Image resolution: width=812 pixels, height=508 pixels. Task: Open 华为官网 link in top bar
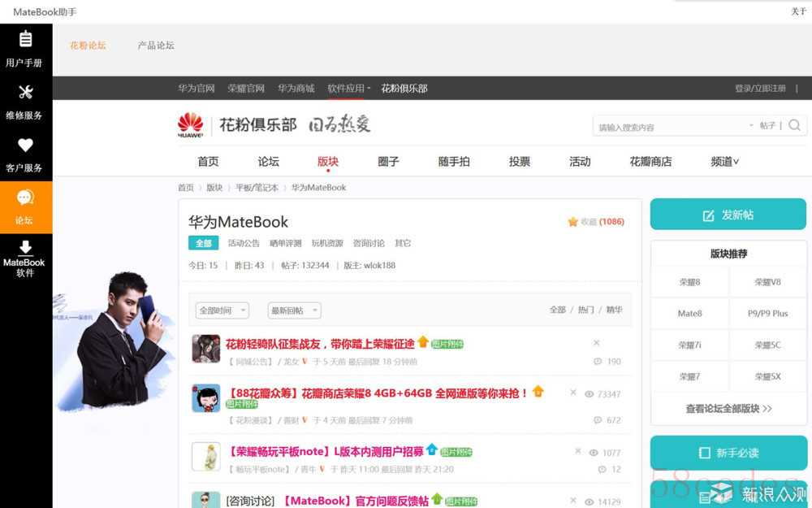point(197,88)
